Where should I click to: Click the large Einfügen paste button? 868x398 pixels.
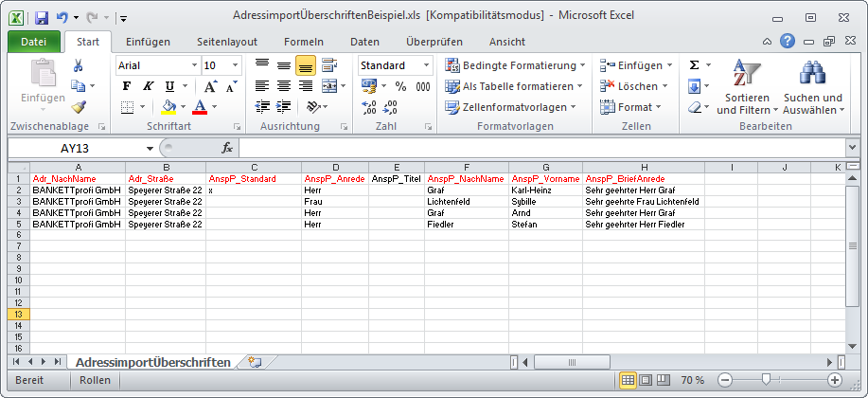(x=44, y=86)
